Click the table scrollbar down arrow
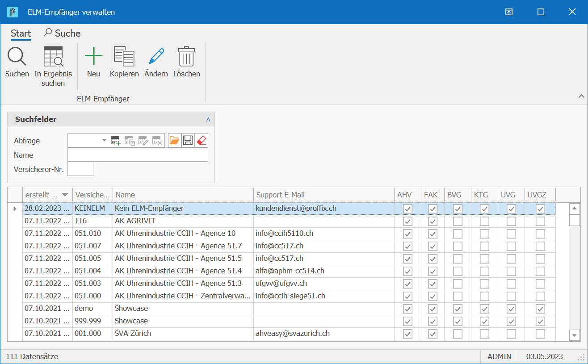The width and height of the screenshot is (588, 364). (x=574, y=335)
